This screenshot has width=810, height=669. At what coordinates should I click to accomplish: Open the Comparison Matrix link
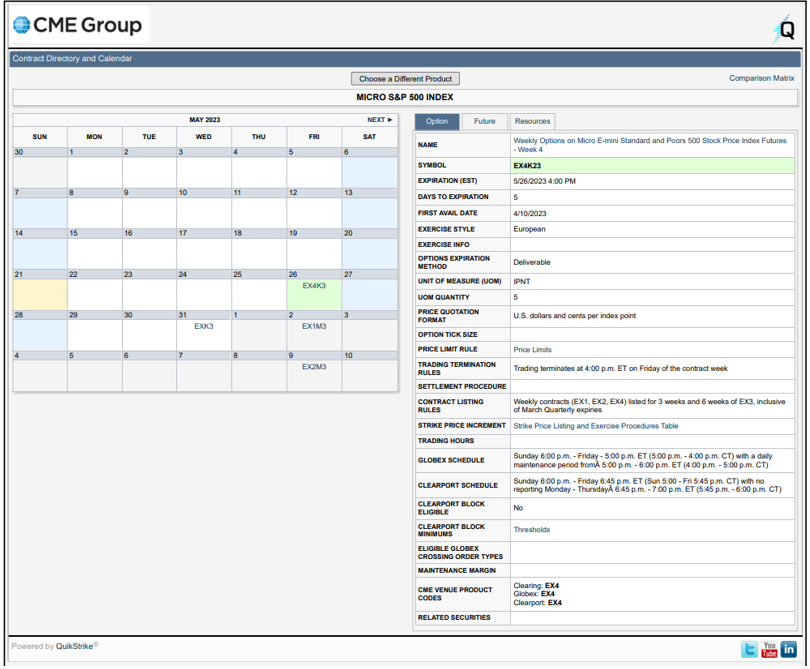point(761,78)
